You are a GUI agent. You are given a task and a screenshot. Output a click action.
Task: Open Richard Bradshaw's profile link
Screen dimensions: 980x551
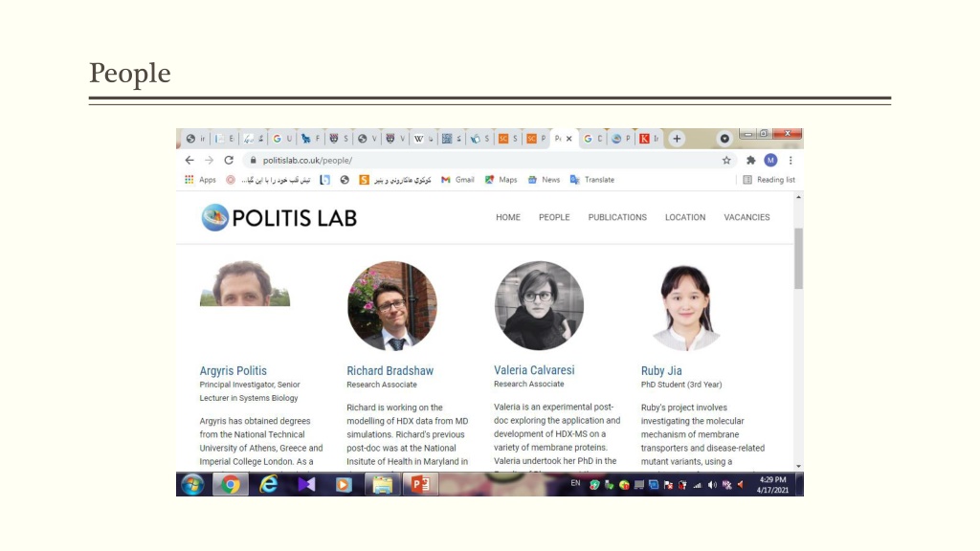(390, 370)
